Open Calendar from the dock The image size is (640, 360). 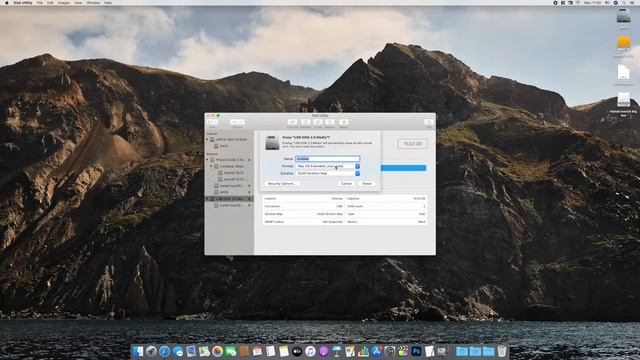[x=257, y=351]
